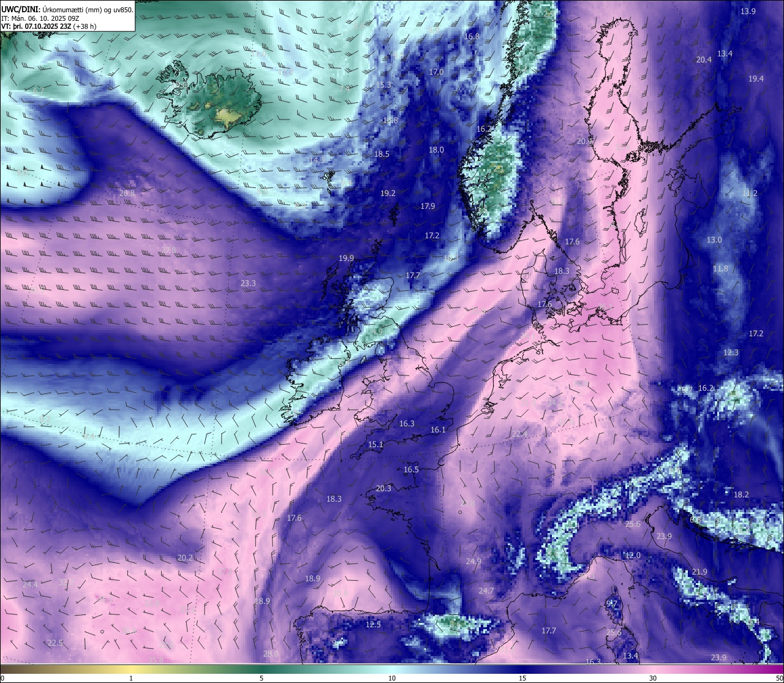Click the colour scale tick label 30
784x683 pixels.
pos(653,678)
